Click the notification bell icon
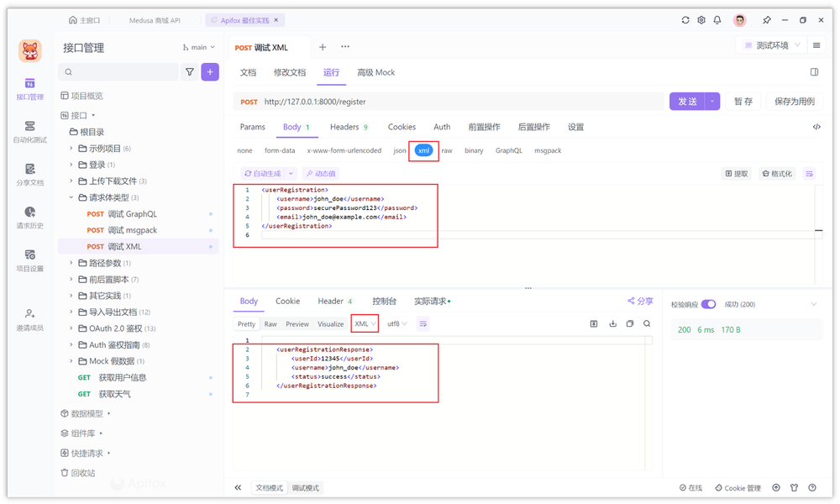Screen dimensions: 840x504 point(718,18)
